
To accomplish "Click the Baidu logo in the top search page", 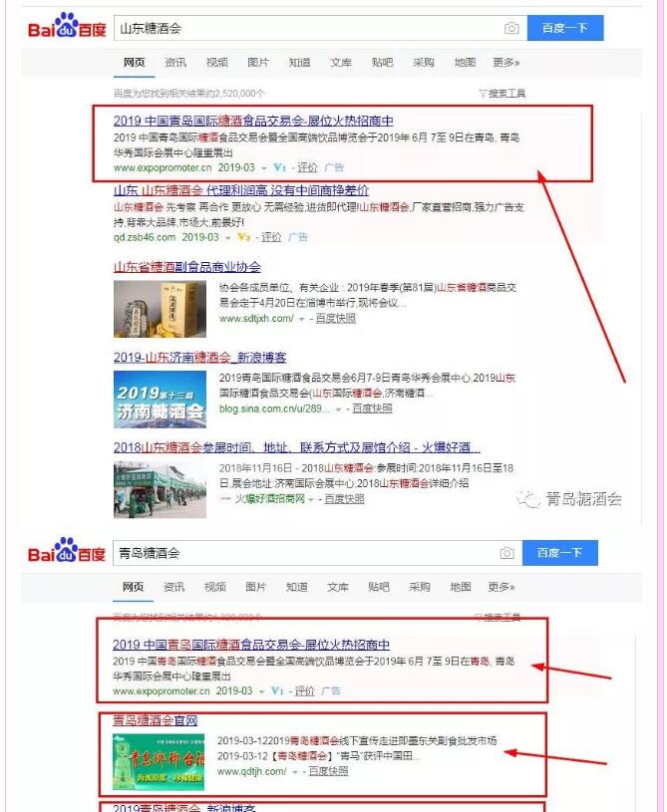I will tap(67, 26).
